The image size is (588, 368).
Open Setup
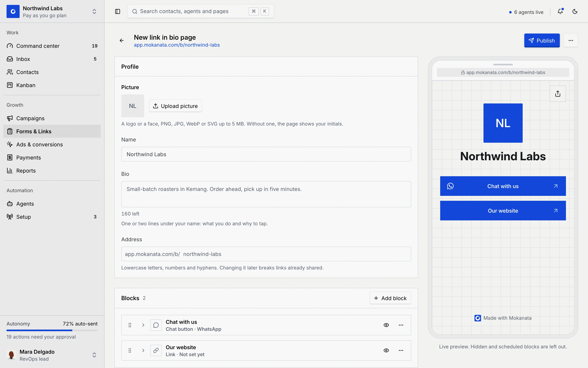(x=52, y=217)
